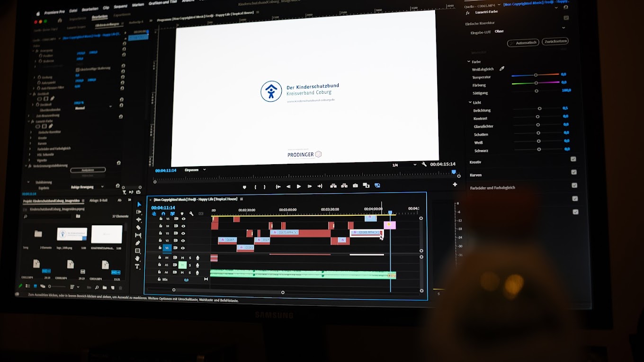Collapse the Farbe section
This screenshot has width=644, height=362.
tap(469, 62)
